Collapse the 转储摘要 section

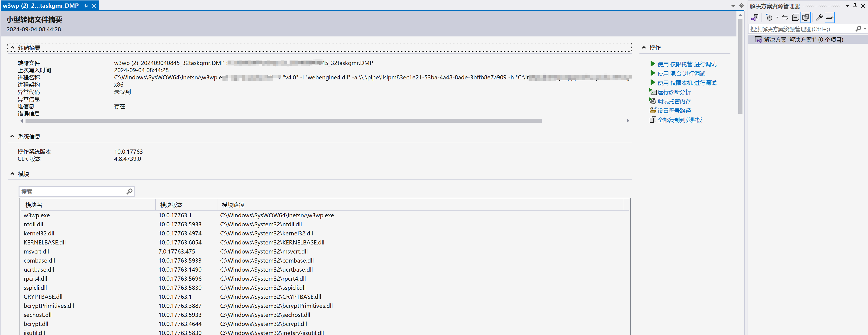tap(12, 48)
